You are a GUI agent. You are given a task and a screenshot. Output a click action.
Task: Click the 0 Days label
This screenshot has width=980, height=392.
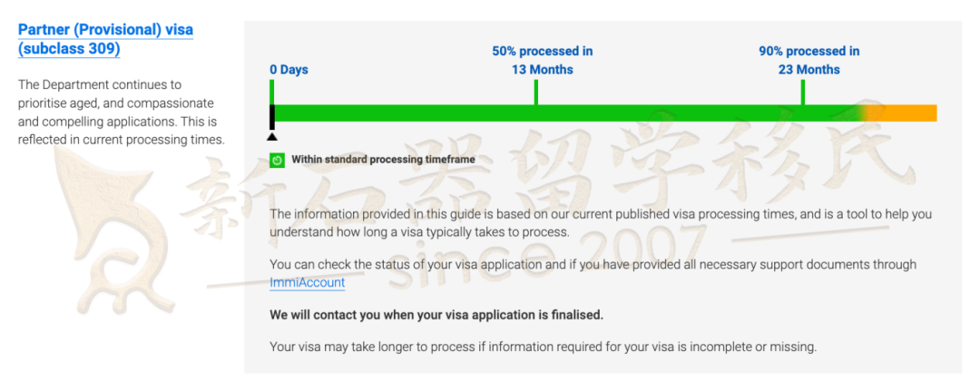click(289, 69)
